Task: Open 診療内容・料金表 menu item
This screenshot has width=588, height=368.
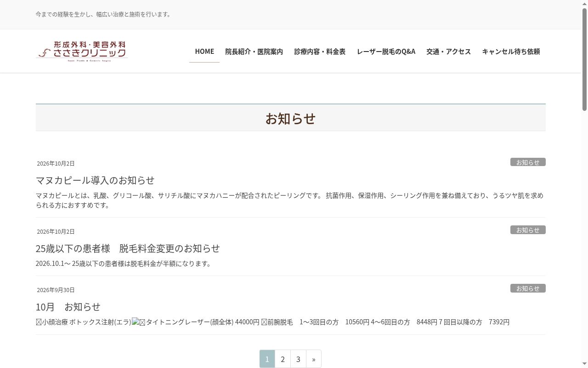Action: tap(320, 51)
